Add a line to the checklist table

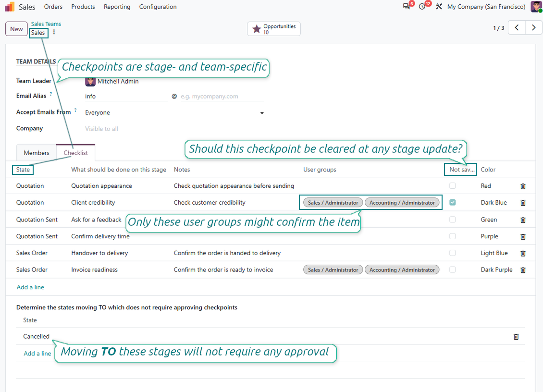pos(30,287)
